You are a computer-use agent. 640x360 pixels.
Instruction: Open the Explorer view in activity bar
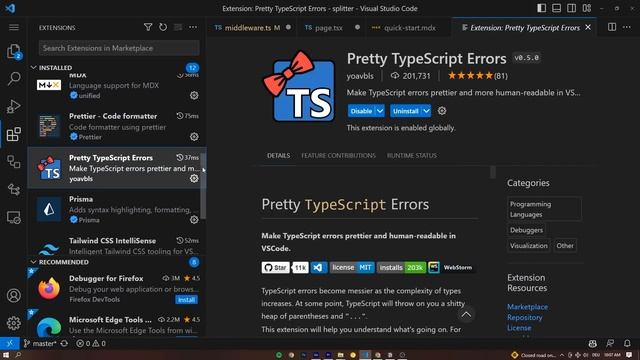pos(13,51)
